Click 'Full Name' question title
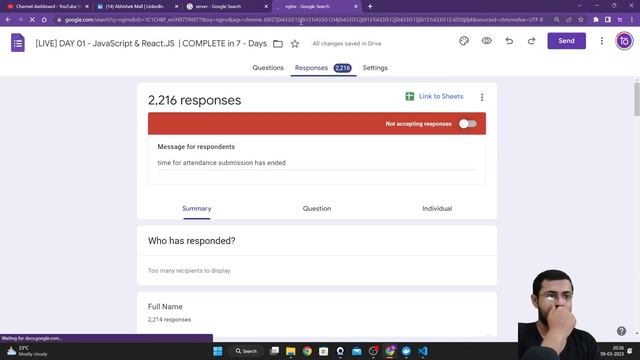The height and width of the screenshot is (360, 640). [x=165, y=307]
